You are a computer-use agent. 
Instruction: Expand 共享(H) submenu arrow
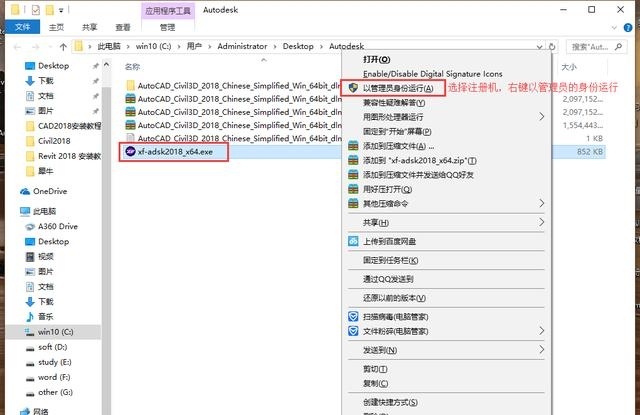pos(541,222)
